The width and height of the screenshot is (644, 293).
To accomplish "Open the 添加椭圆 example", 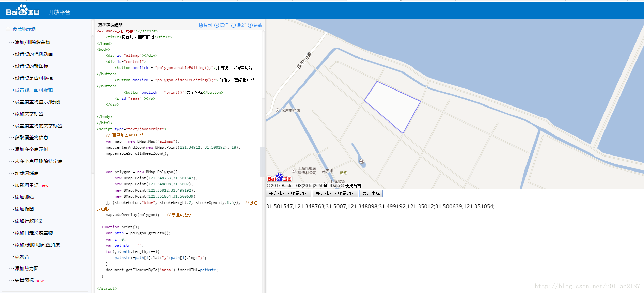I will pos(25,209).
